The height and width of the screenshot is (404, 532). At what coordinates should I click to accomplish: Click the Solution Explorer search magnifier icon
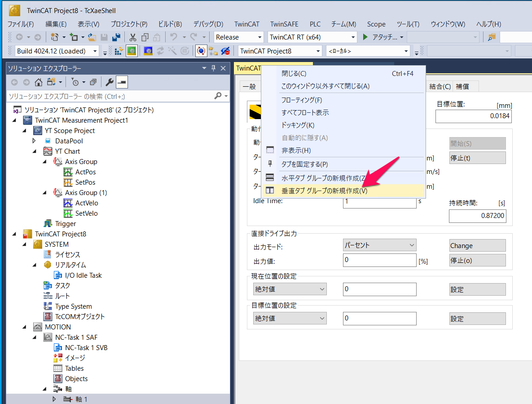pos(218,96)
